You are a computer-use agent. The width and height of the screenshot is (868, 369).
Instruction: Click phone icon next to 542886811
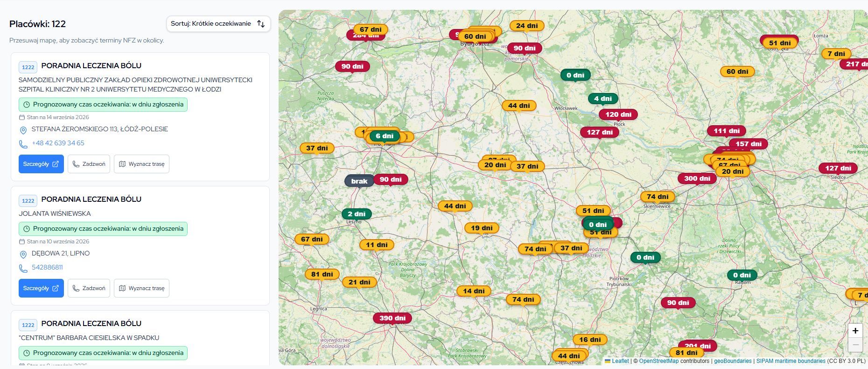pyautogui.click(x=23, y=269)
